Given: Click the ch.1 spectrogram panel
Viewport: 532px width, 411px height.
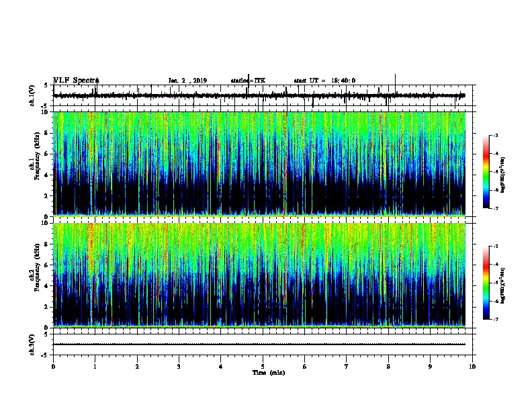Looking at the screenshot, I should [259, 164].
